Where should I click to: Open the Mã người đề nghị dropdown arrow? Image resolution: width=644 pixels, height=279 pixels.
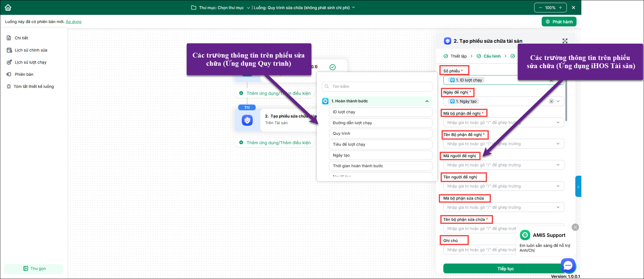tap(558, 165)
